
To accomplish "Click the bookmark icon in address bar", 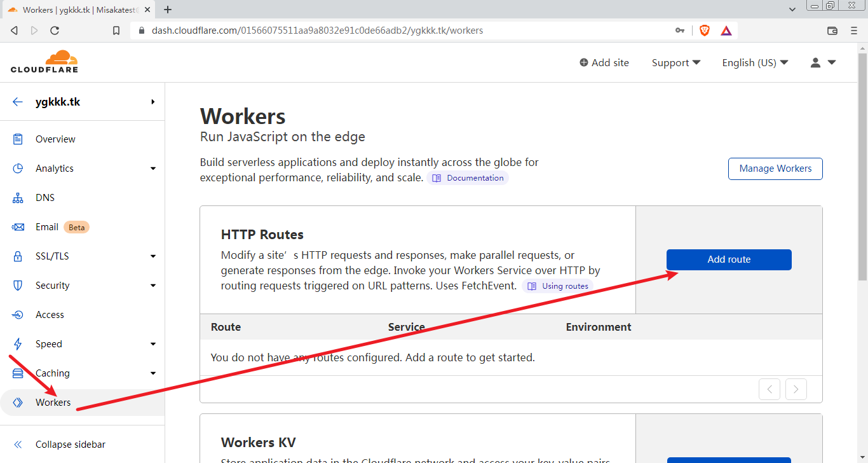I will tap(116, 31).
